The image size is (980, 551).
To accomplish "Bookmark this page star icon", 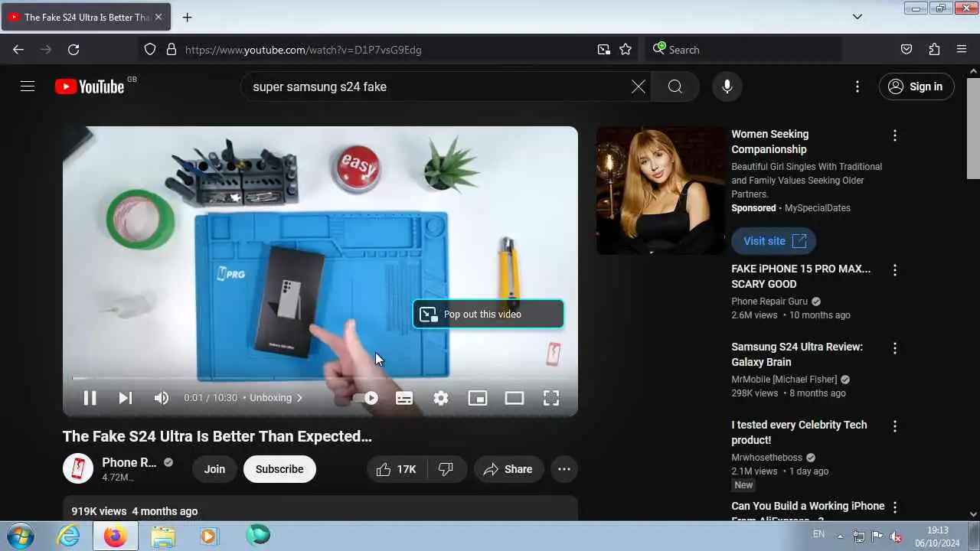I will tap(626, 50).
